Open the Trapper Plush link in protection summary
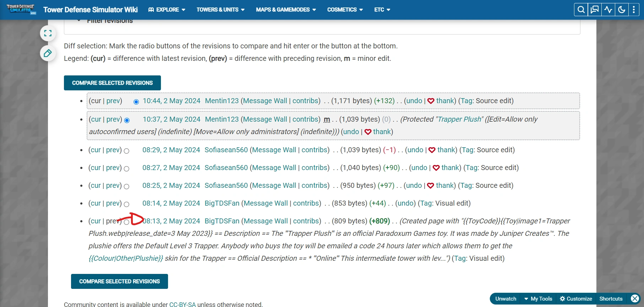This screenshot has width=644, height=307. (x=459, y=120)
